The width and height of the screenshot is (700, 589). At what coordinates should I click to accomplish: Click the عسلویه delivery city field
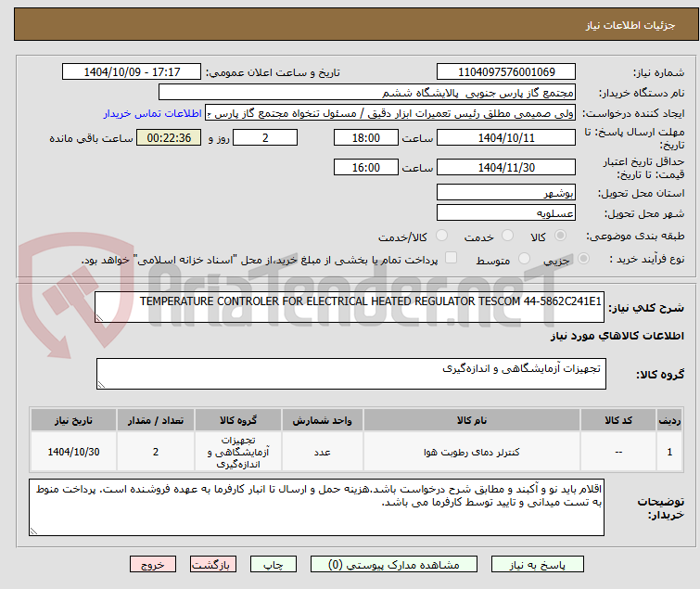(506, 213)
